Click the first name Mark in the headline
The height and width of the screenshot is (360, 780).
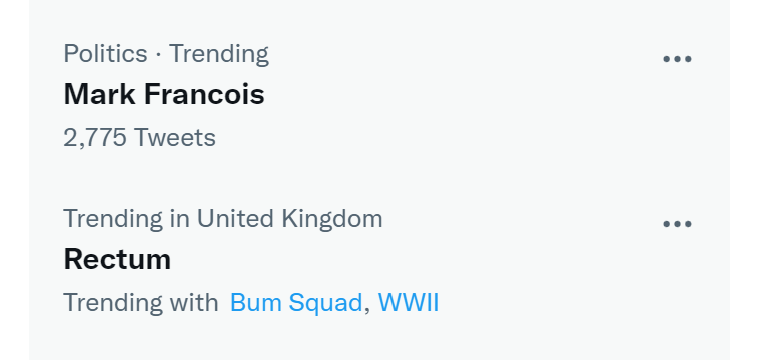pyautogui.click(x=99, y=94)
